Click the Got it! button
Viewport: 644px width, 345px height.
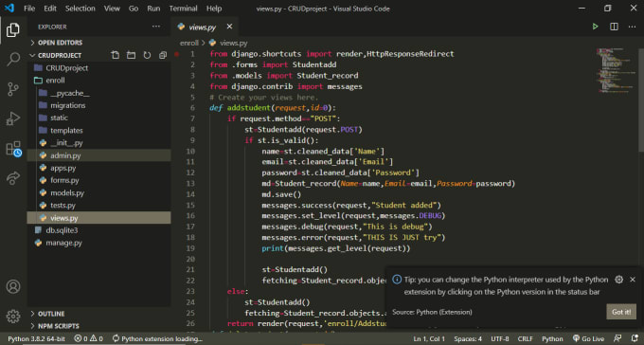tap(621, 312)
